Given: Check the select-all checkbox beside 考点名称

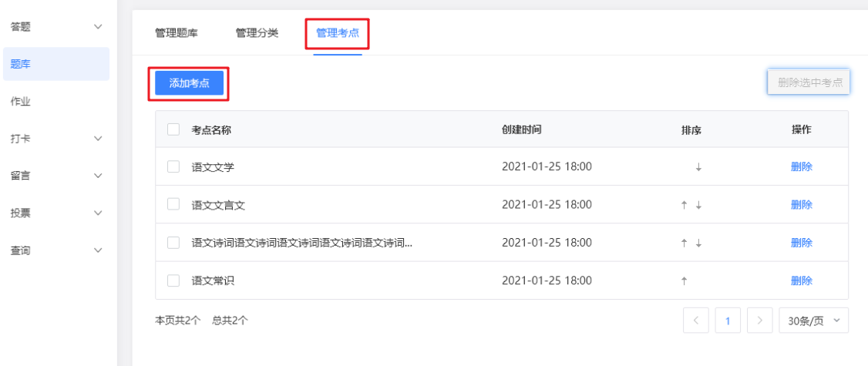Looking at the screenshot, I should click(x=173, y=129).
